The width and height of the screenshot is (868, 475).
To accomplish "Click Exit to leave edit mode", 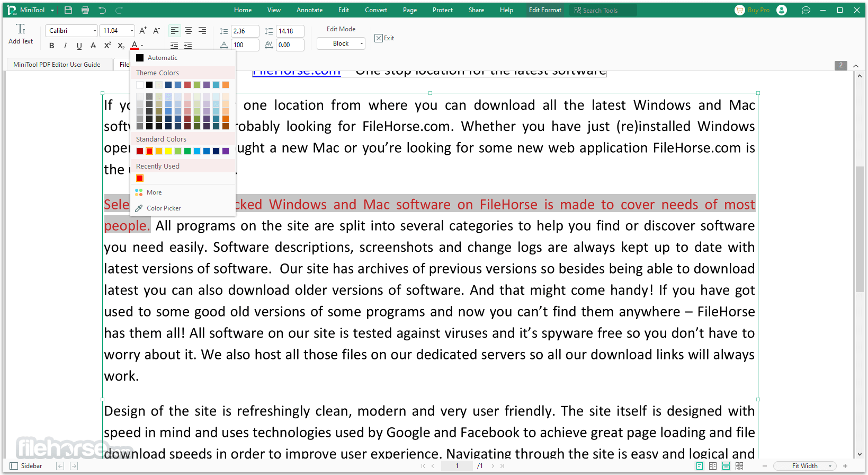I will [x=384, y=38].
